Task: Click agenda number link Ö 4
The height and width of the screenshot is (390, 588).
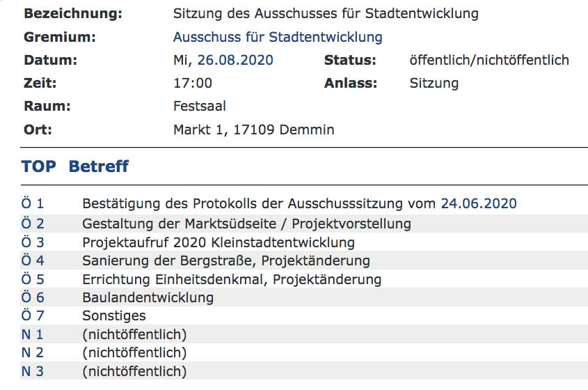Action: click(33, 261)
